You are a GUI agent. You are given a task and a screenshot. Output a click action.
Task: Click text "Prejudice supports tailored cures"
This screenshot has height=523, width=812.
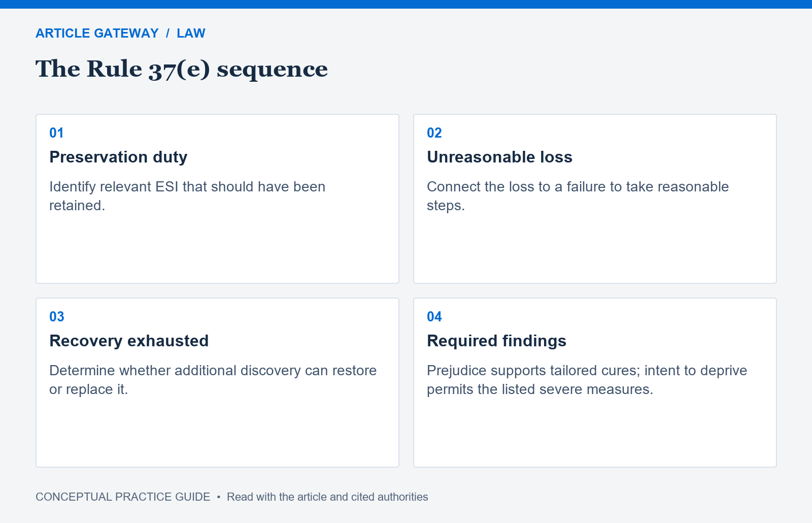[x=532, y=371]
